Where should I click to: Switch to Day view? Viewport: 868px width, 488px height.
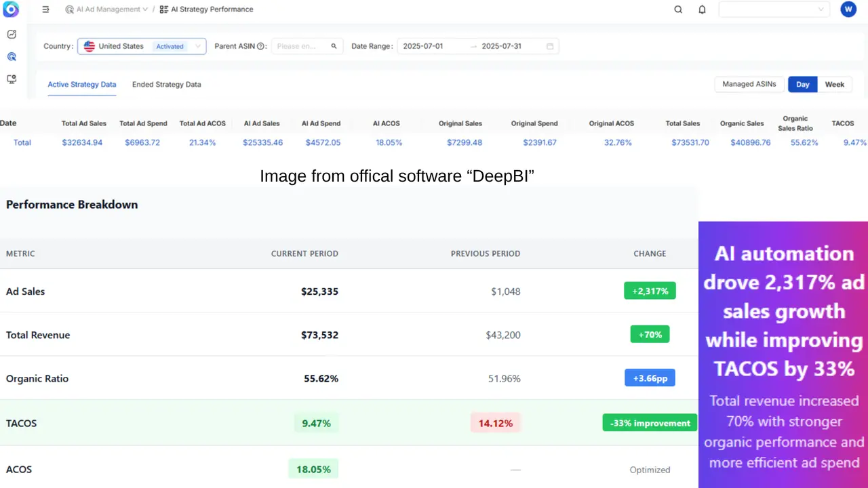click(x=802, y=84)
